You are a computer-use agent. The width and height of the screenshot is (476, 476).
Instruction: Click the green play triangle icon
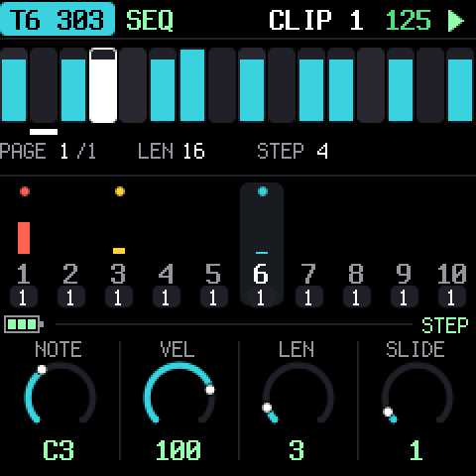point(456,21)
